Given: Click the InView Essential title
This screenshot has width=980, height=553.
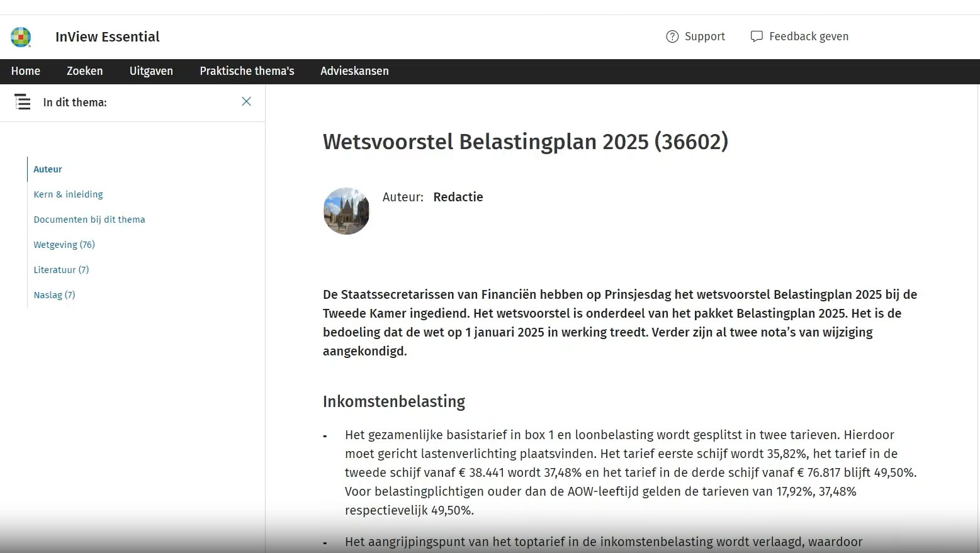Looking at the screenshot, I should (108, 37).
